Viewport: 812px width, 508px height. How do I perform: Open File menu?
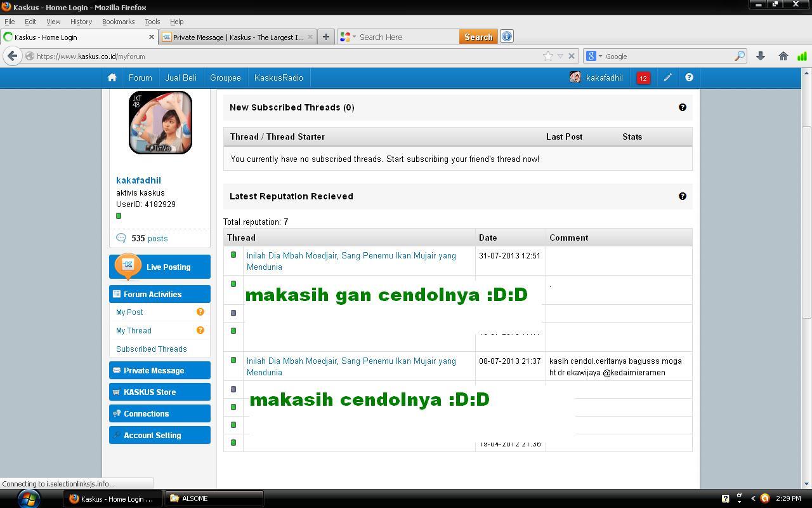10,22
